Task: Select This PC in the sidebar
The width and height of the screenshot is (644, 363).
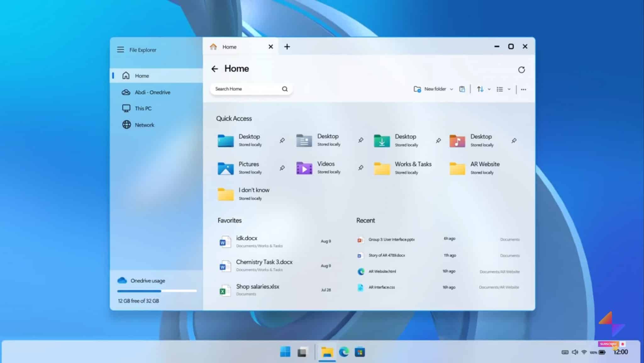Action: (x=143, y=108)
